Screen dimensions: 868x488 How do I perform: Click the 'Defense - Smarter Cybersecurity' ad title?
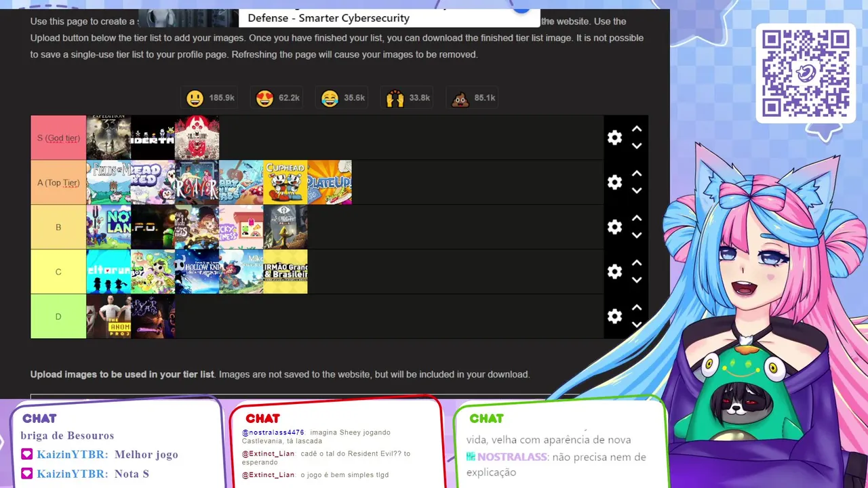point(328,18)
